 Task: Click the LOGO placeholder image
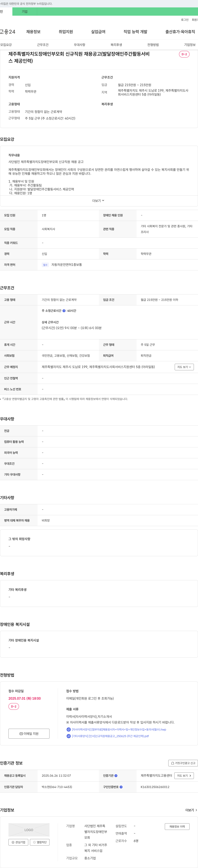pyautogui.click(x=29, y=830)
